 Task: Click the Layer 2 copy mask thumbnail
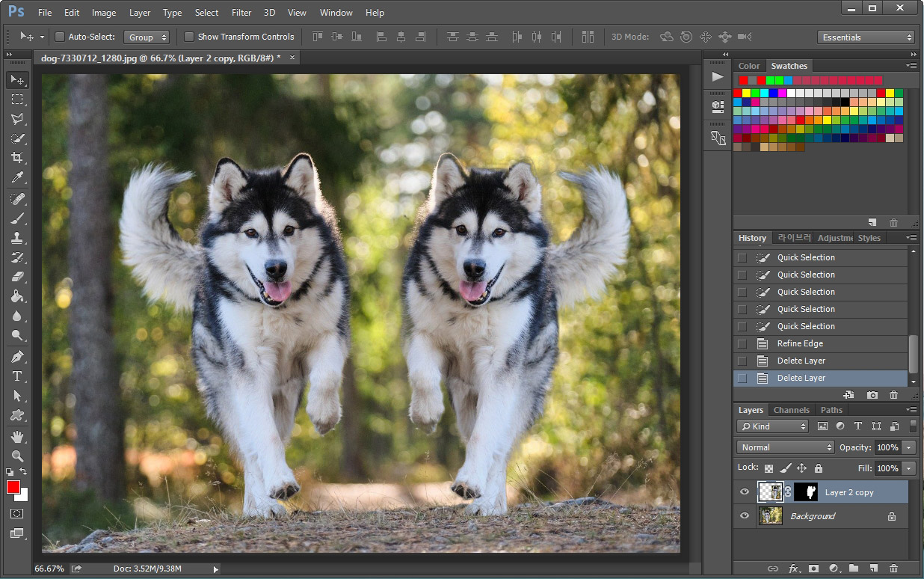pos(806,491)
